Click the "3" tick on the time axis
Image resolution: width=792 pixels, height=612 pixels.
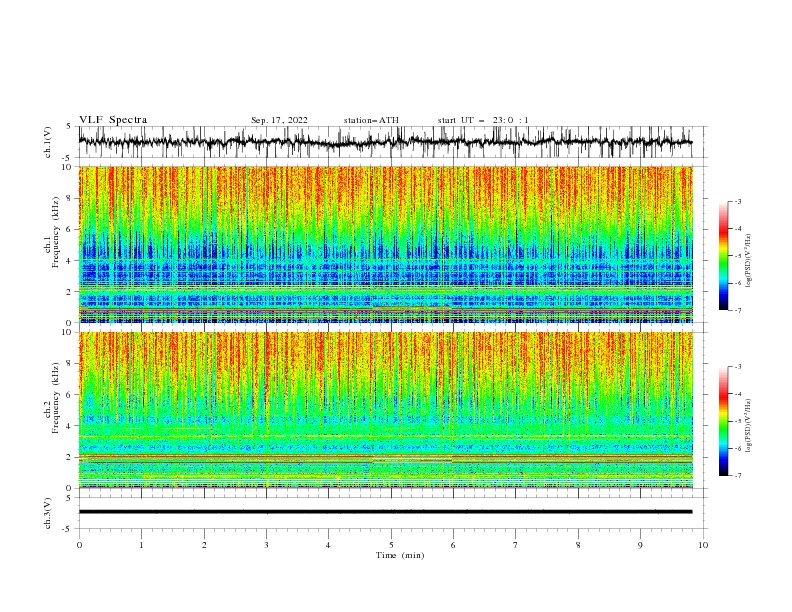pyautogui.click(x=266, y=545)
